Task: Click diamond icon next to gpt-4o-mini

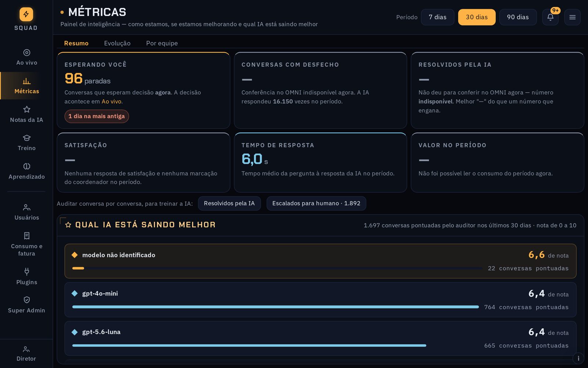Action: pyautogui.click(x=75, y=293)
